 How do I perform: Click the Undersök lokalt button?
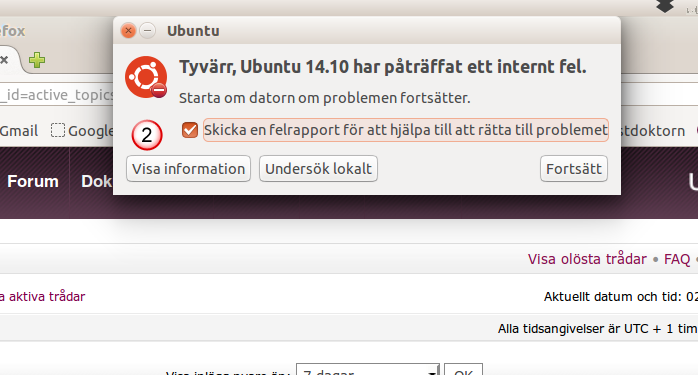318,169
